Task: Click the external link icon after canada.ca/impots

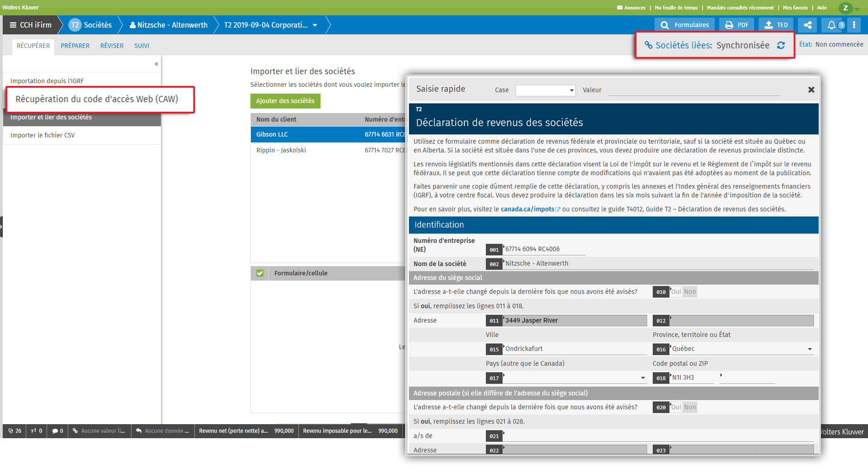Action: point(558,209)
